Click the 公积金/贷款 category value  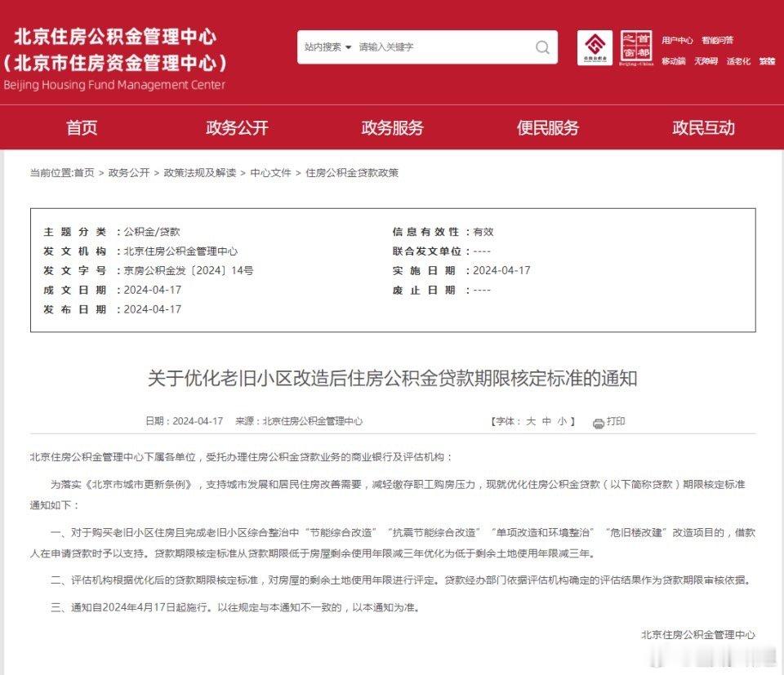point(152,232)
